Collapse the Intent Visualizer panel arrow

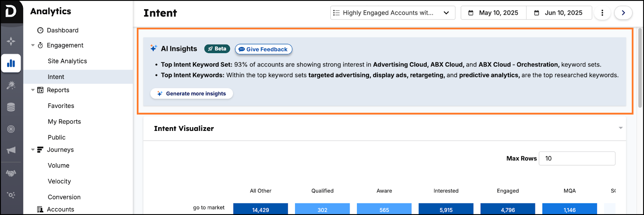620,128
